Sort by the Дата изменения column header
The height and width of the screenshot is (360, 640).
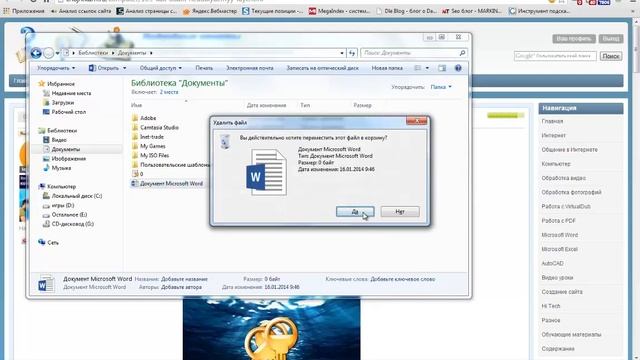point(266,105)
